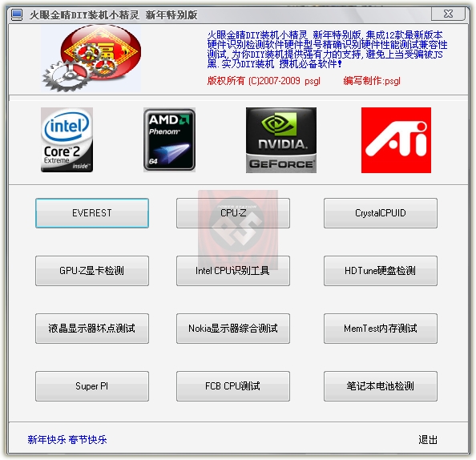This screenshot has width=476, height=460.
Task: Click 退出 to exit
Action: click(428, 439)
